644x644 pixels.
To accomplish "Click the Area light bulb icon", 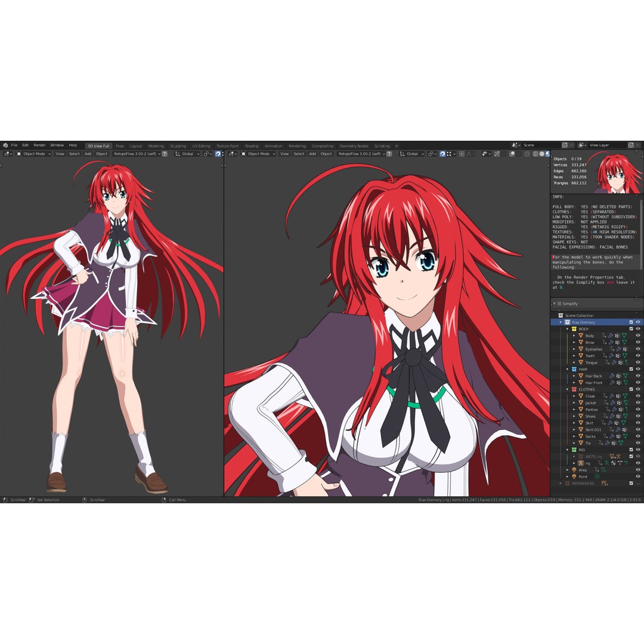I will point(574,470).
